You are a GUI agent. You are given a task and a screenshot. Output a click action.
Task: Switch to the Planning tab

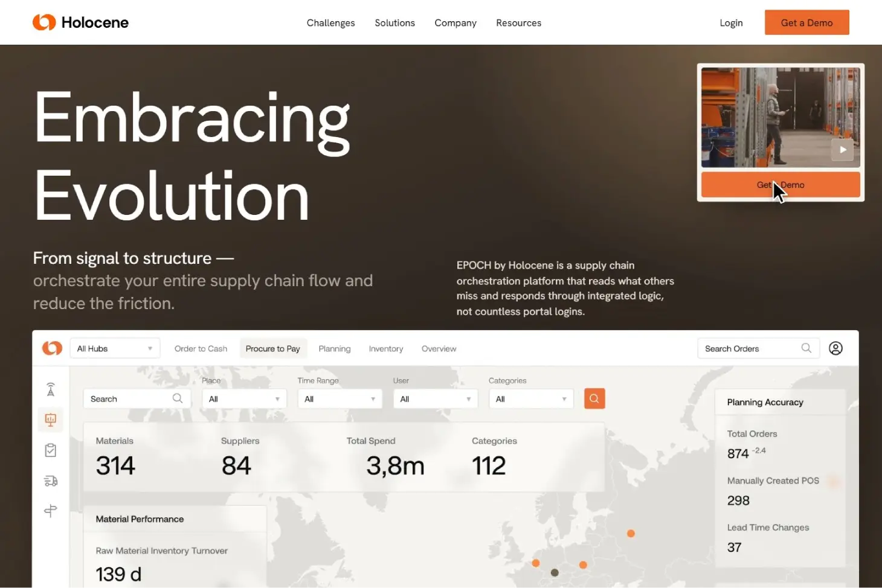coord(335,349)
